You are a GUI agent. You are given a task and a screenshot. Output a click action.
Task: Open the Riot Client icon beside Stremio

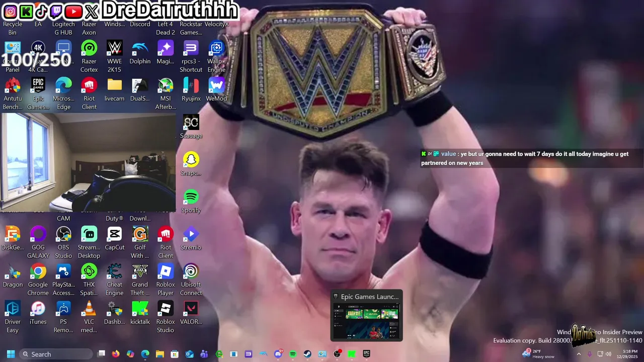[x=166, y=242]
